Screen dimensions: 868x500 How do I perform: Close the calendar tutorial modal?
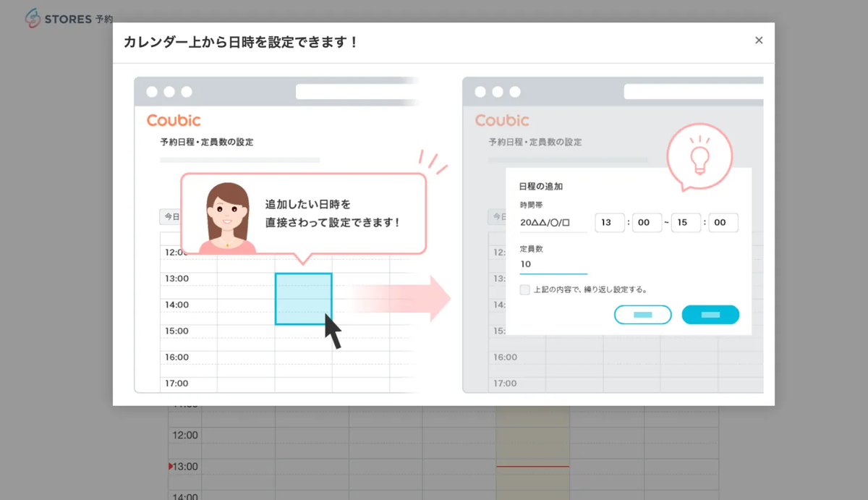click(759, 41)
